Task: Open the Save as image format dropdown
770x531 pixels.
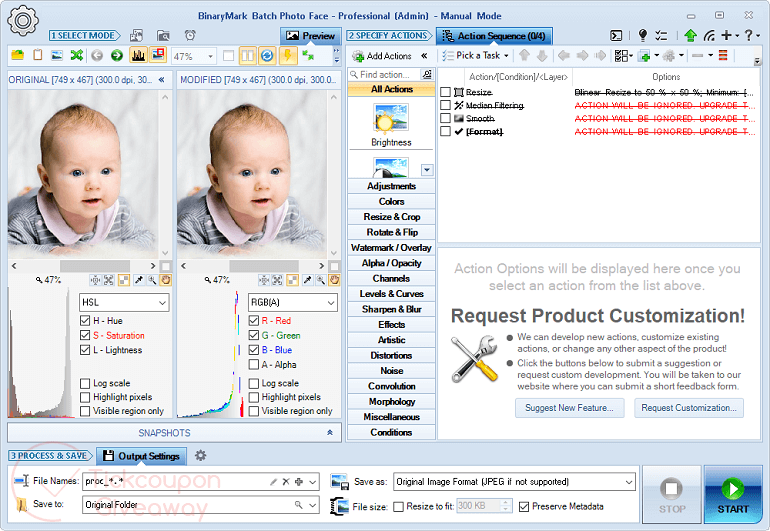Action: pyautogui.click(x=514, y=482)
